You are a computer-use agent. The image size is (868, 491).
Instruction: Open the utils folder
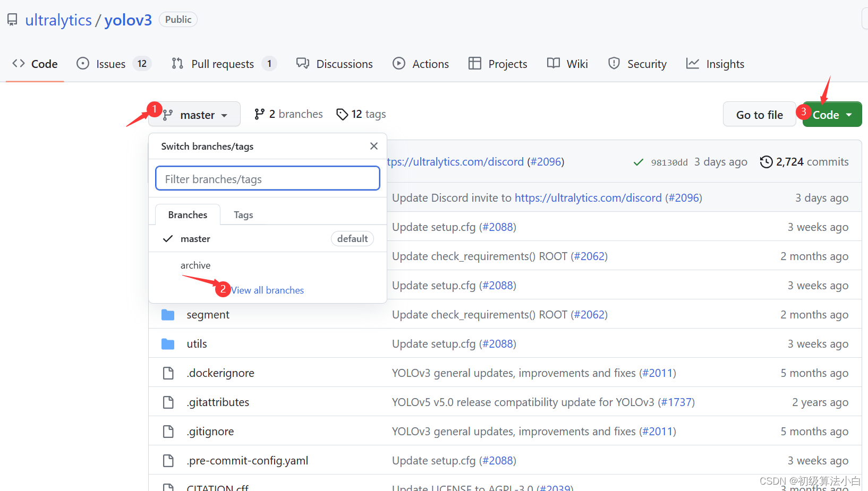tap(197, 343)
